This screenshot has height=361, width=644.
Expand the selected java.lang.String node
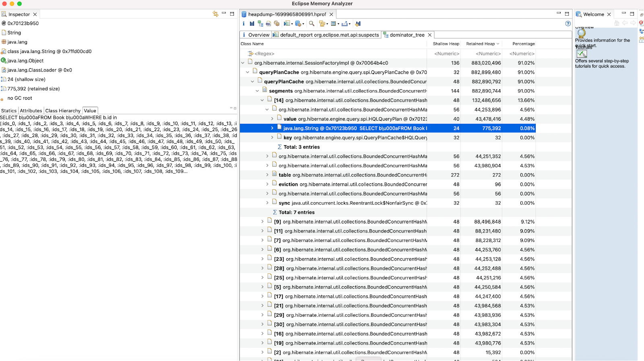coord(272,128)
